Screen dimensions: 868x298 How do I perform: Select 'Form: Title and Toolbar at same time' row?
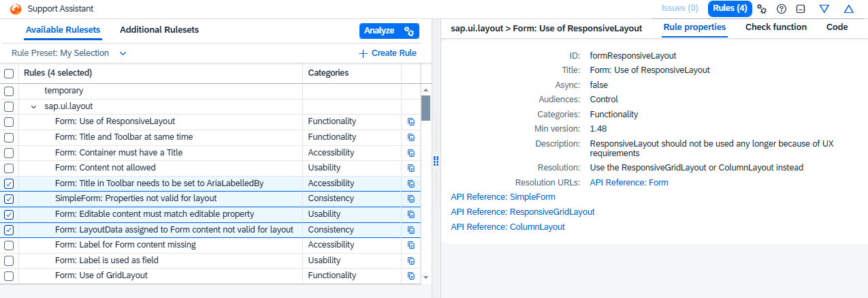(210, 137)
